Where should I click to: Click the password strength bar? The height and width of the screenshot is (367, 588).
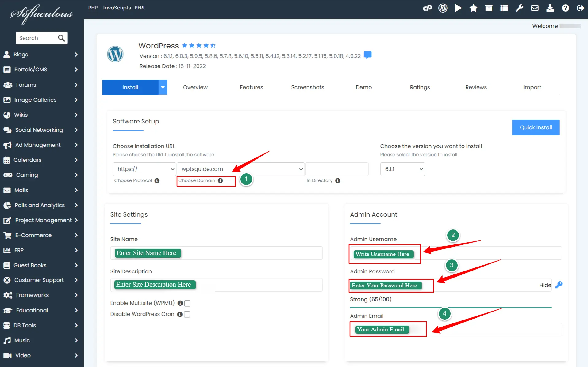click(x=451, y=307)
